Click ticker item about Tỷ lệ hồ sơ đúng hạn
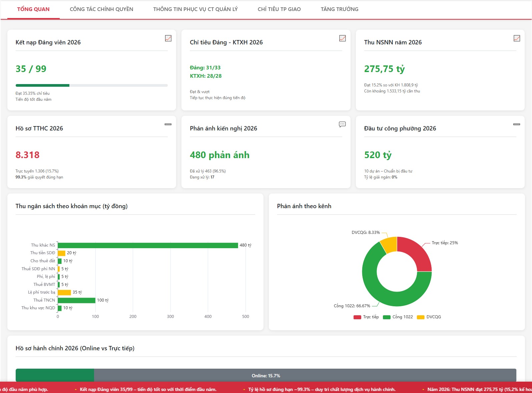 [322, 389]
